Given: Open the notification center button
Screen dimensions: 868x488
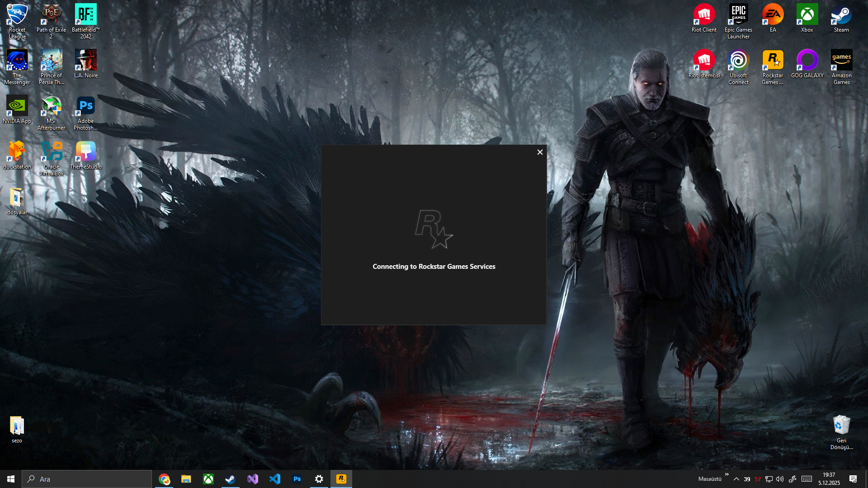Looking at the screenshot, I should pos(853,479).
